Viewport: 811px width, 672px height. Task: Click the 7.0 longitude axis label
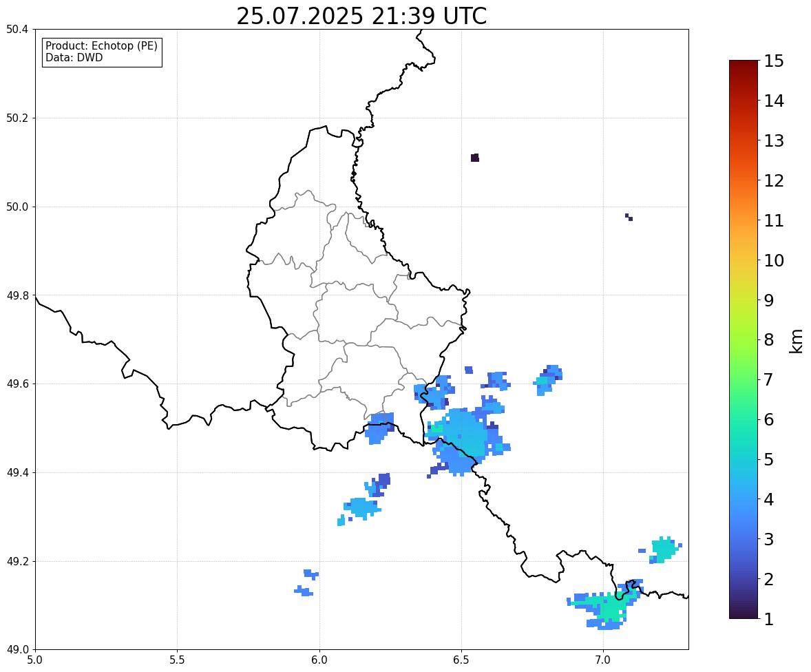point(603,660)
